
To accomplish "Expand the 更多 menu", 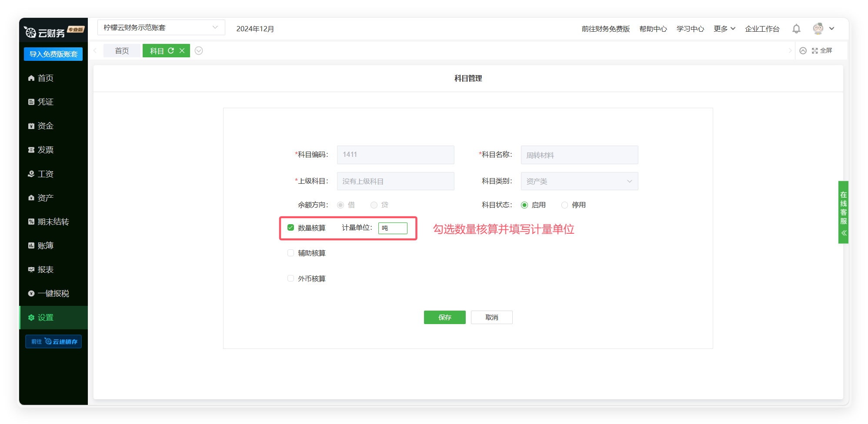I will tap(724, 29).
